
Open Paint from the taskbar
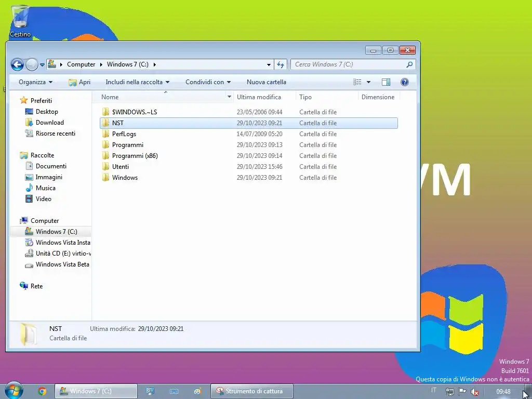click(x=198, y=392)
